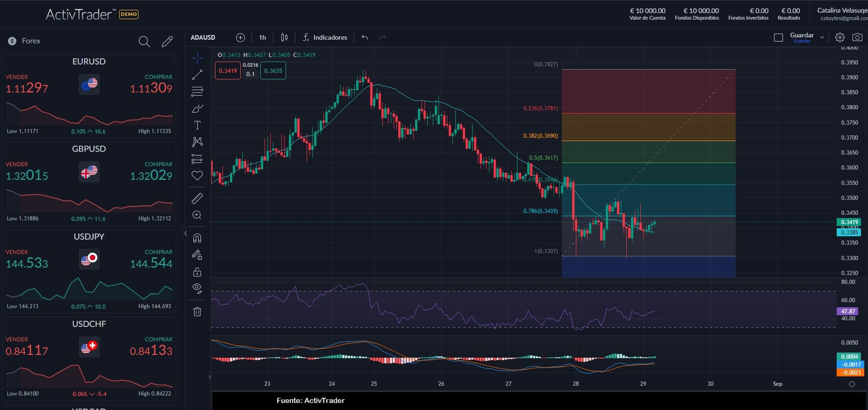Screen dimensions: 868x410
Task: Open the Indicadores menu
Action: (325, 37)
